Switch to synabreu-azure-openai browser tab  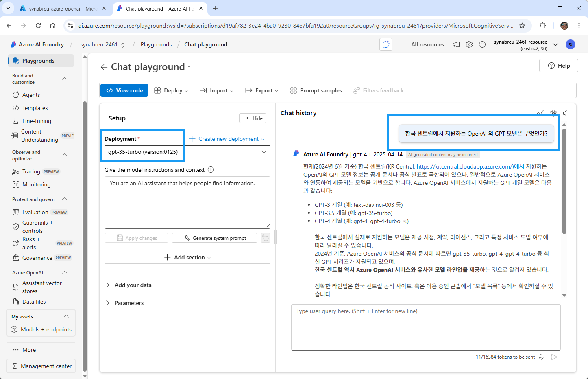[x=63, y=9]
